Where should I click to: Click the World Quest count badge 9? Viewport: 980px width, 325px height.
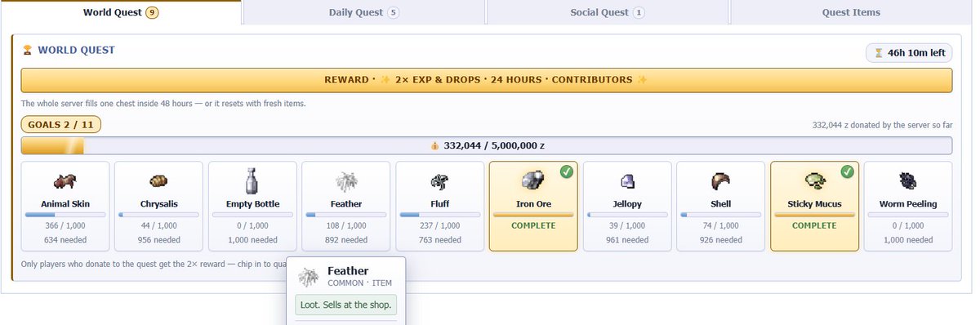click(152, 12)
